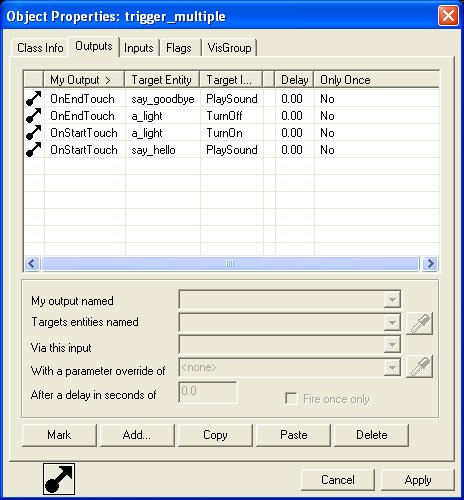Open the My output named dropdown
Image resolution: width=464 pixels, height=500 pixels.
click(x=392, y=299)
